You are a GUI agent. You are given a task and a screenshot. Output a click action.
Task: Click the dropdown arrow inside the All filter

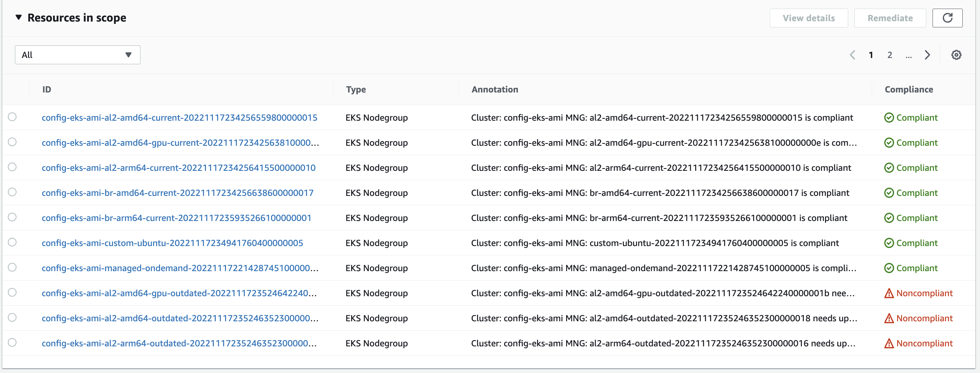coord(129,54)
